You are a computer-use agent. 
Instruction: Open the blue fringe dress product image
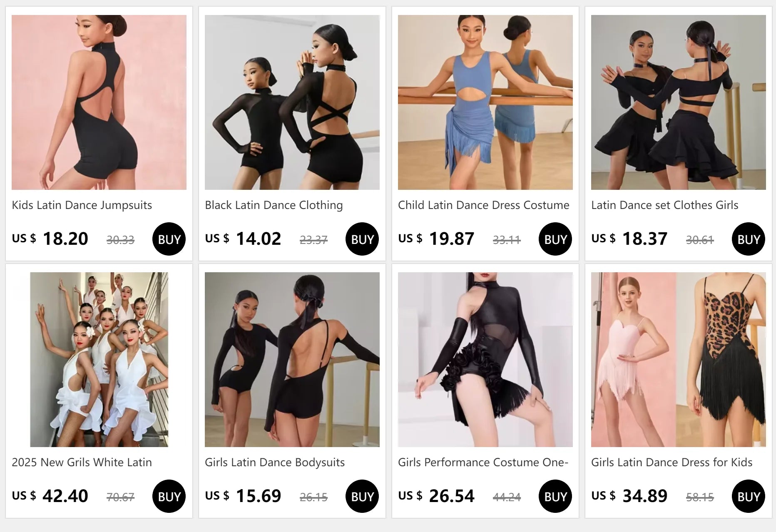point(485,102)
